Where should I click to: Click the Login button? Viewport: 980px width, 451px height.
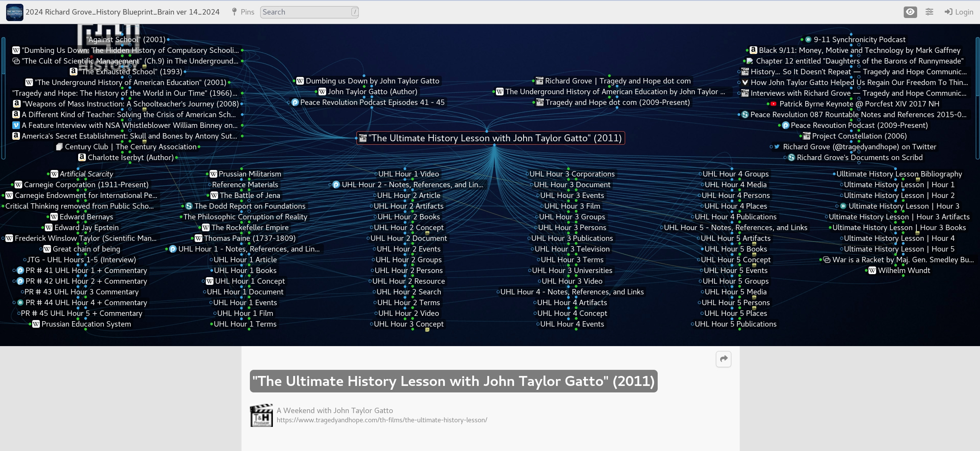pyautogui.click(x=959, y=12)
